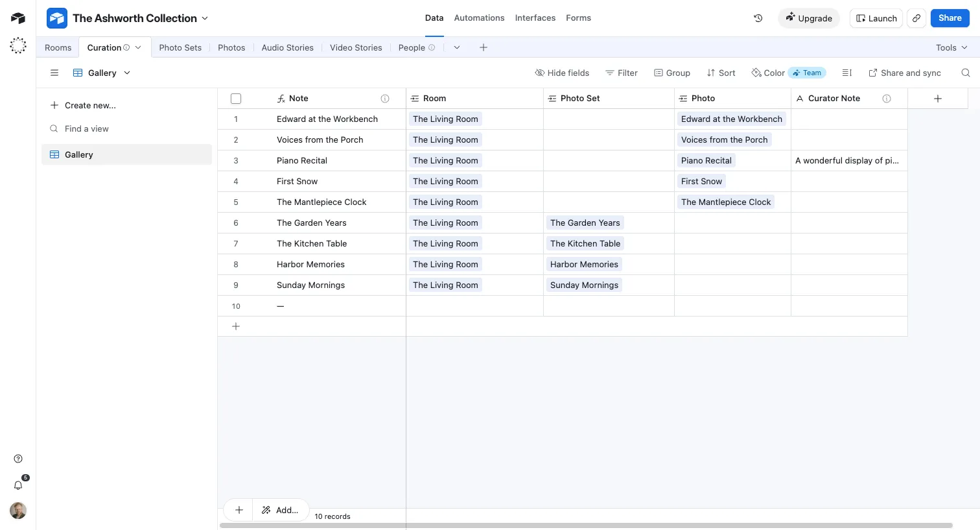Image resolution: width=980 pixels, height=530 pixels.
Task: Open the Filter options
Action: 621,73
